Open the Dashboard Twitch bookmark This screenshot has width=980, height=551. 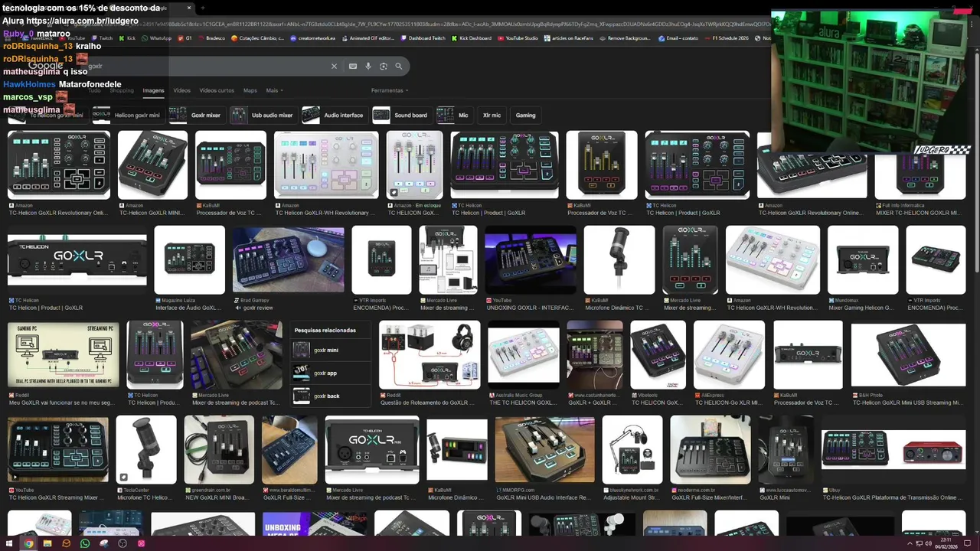pos(423,38)
